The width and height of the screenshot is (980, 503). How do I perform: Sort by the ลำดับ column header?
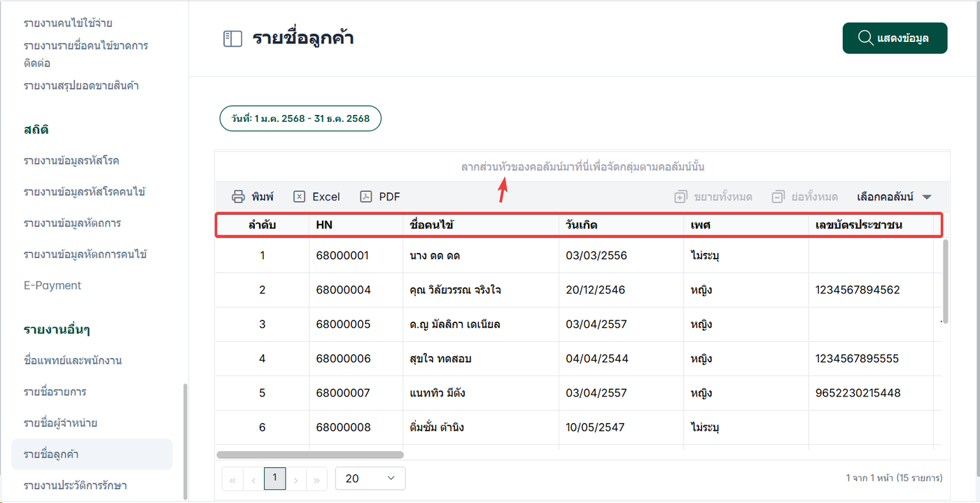262,226
